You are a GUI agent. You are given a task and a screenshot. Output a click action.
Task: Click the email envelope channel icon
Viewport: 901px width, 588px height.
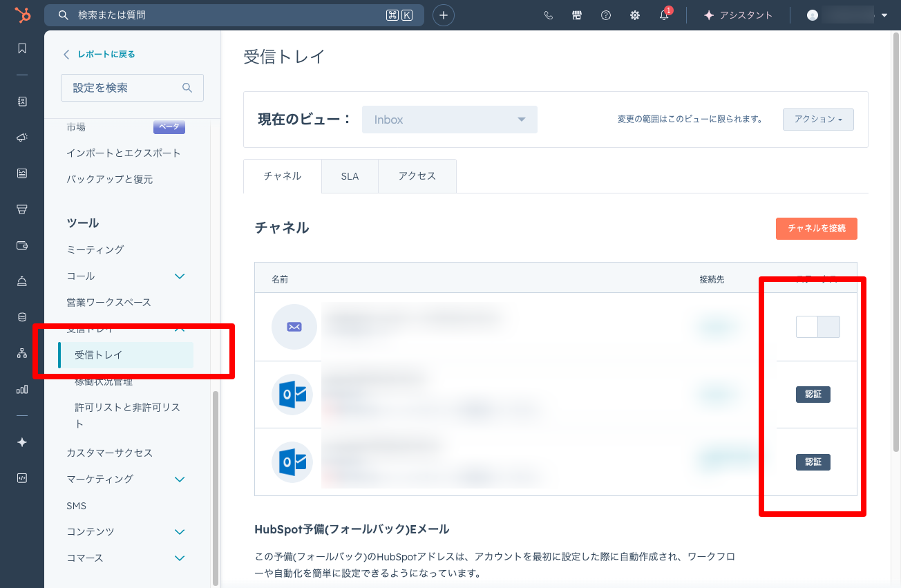[x=294, y=327]
